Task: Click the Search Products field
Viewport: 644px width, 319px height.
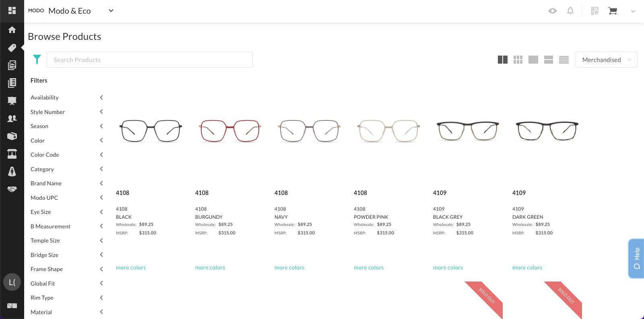Action: pyautogui.click(x=150, y=60)
